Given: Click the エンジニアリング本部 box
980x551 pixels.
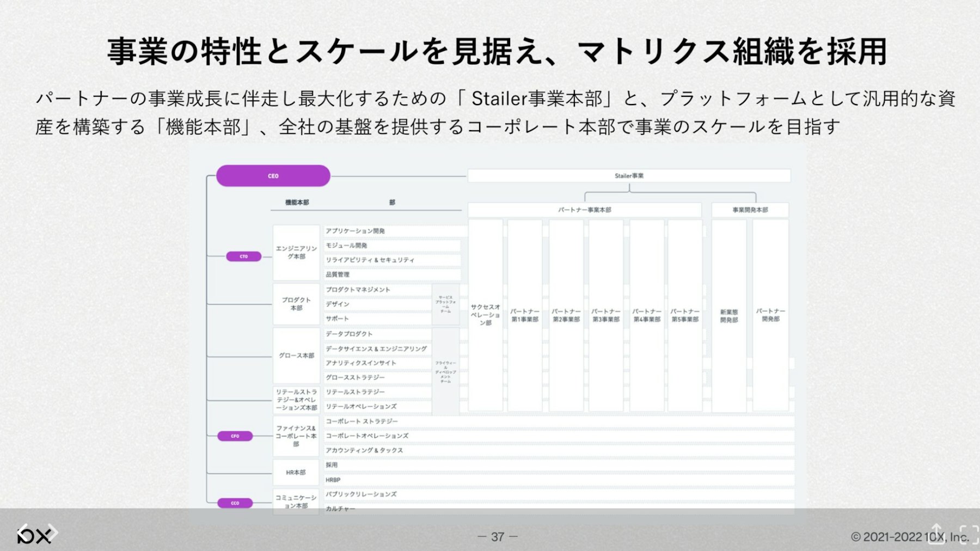Looking at the screenshot, I should point(296,253).
